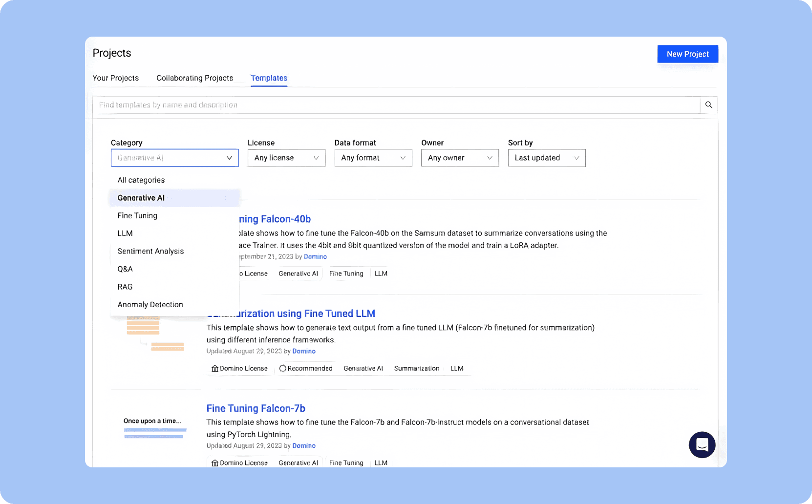
Task: Open the Any license dropdown
Action: click(x=286, y=158)
